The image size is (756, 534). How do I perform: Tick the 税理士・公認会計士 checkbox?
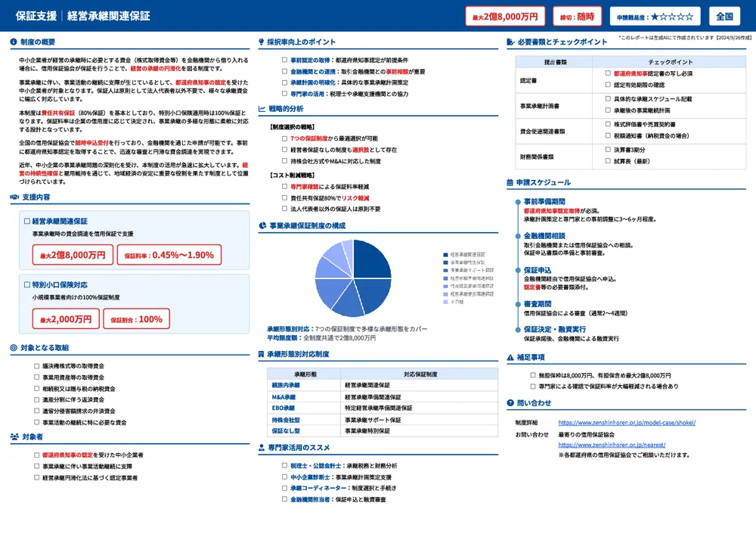pos(283,466)
